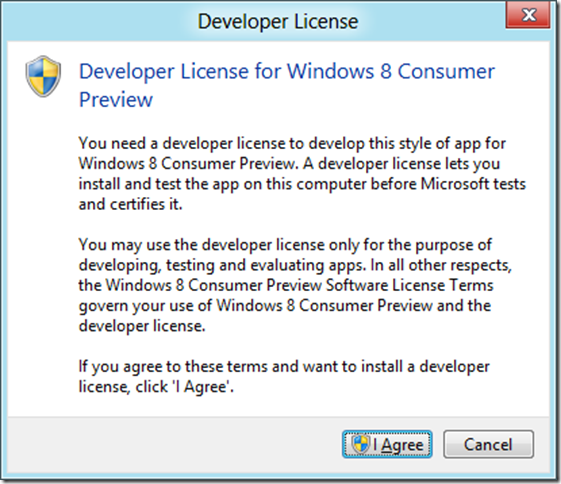Click the I Agree button

pos(387,444)
